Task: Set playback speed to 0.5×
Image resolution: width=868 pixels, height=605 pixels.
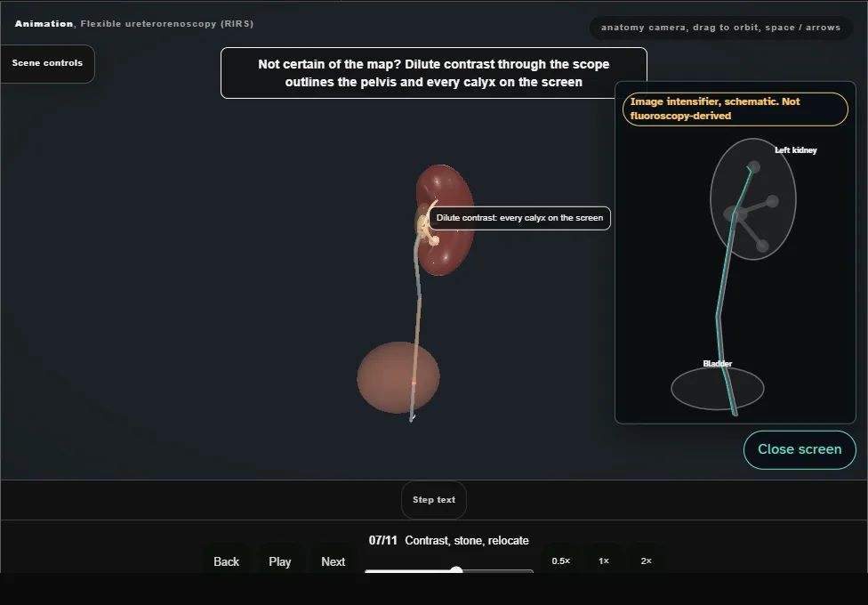Action: pyautogui.click(x=561, y=561)
